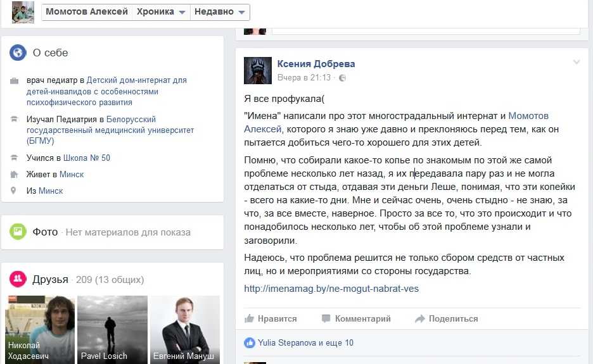Open the Недавно dropdown
Screen dimensions: 593x364
220,12
